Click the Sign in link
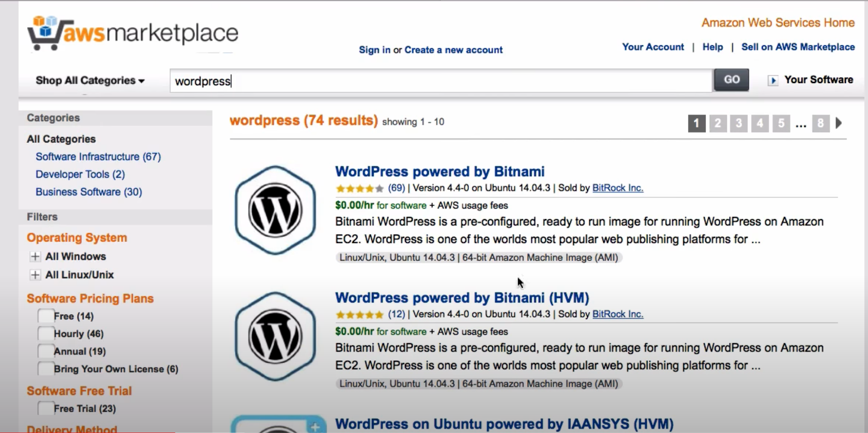 point(374,50)
